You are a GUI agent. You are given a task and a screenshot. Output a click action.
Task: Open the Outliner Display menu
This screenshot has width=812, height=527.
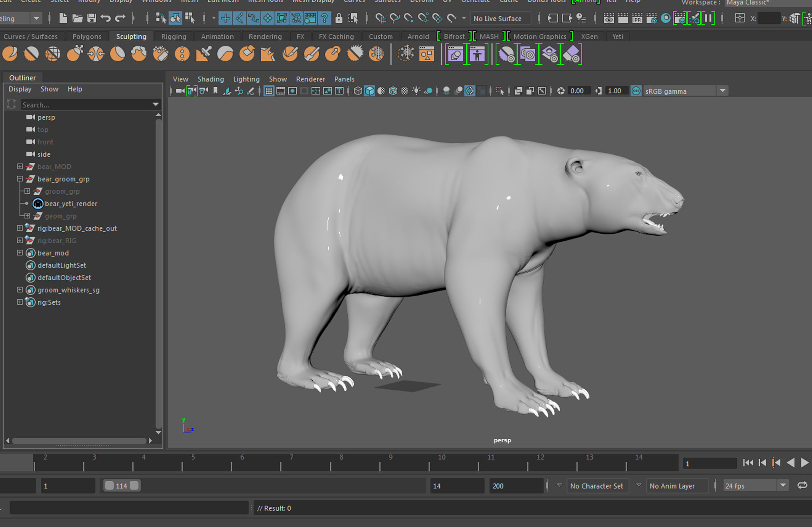click(20, 89)
